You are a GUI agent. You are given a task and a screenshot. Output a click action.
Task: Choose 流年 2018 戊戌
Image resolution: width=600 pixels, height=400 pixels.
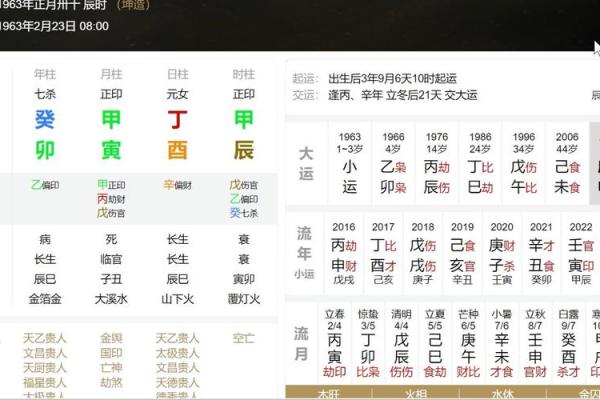tap(423, 253)
